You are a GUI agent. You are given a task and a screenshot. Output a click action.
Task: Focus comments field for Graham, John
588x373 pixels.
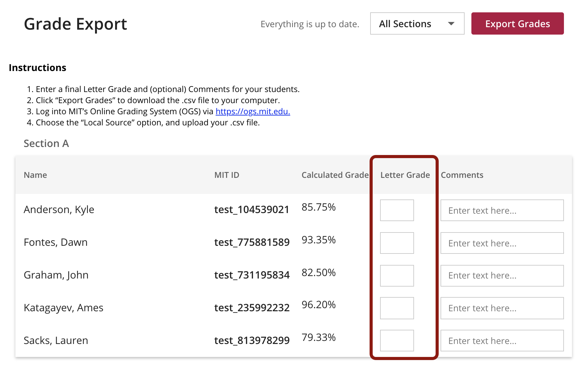502,276
